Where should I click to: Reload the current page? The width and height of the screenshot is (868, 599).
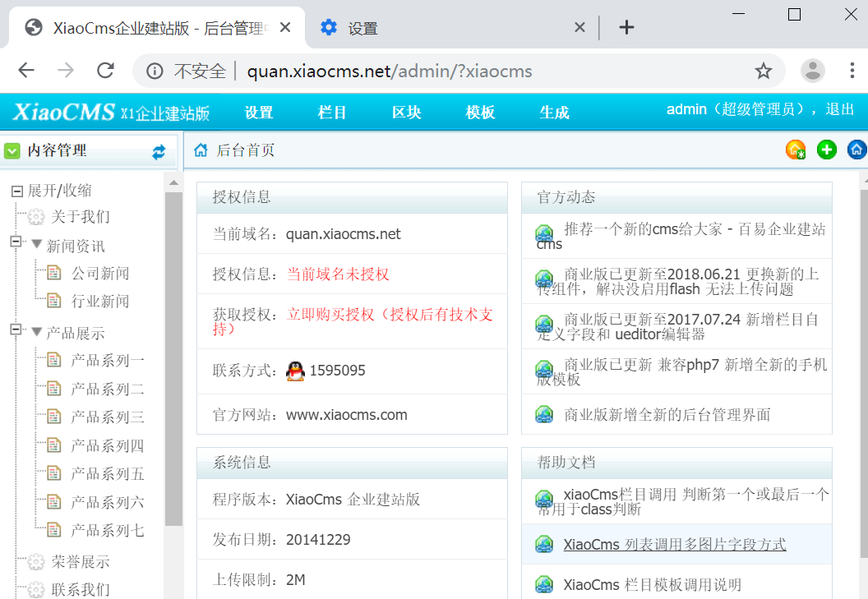(x=105, y=71)
